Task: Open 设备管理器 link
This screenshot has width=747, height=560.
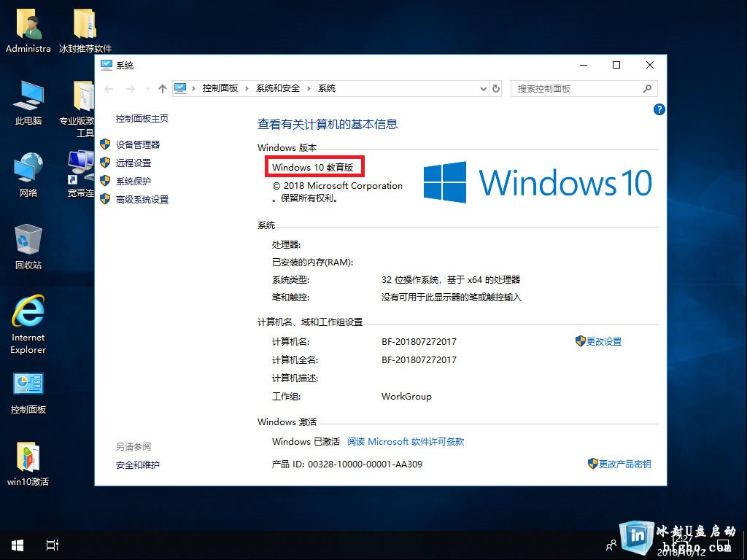Action: coord(138,145)
